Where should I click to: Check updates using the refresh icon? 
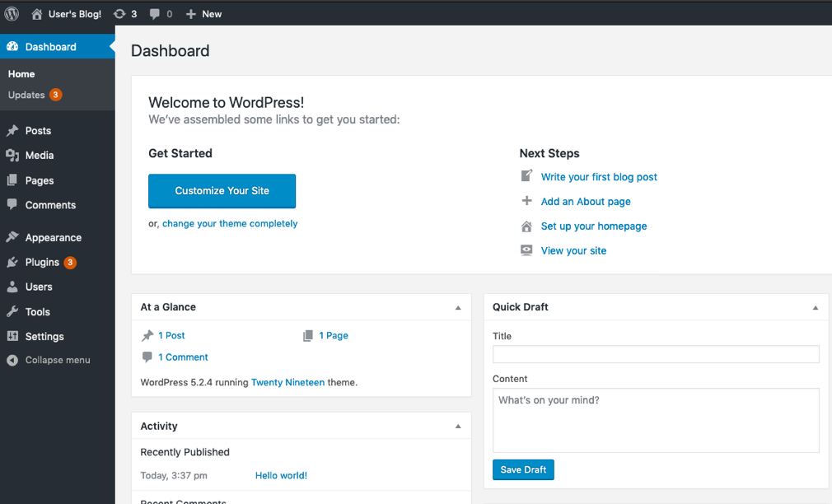click(x=121, y=13)
